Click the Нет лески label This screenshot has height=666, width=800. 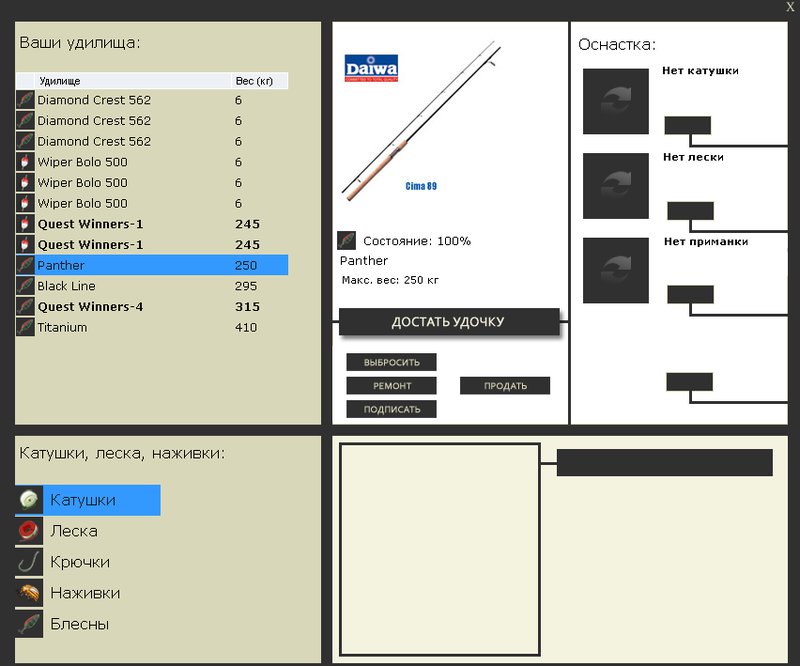pyautogui.click(x=693, y=157)
